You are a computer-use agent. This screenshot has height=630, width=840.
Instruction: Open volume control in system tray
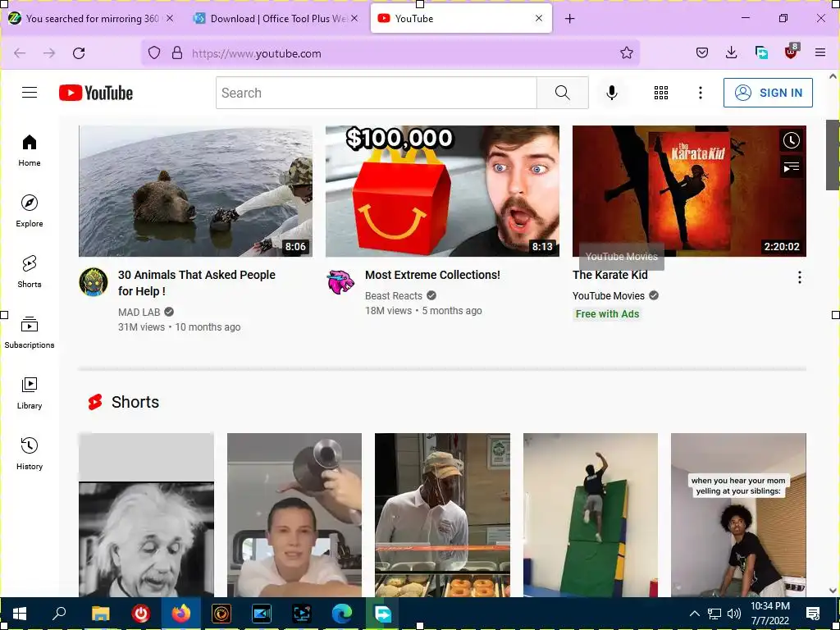tap(734, 614)
